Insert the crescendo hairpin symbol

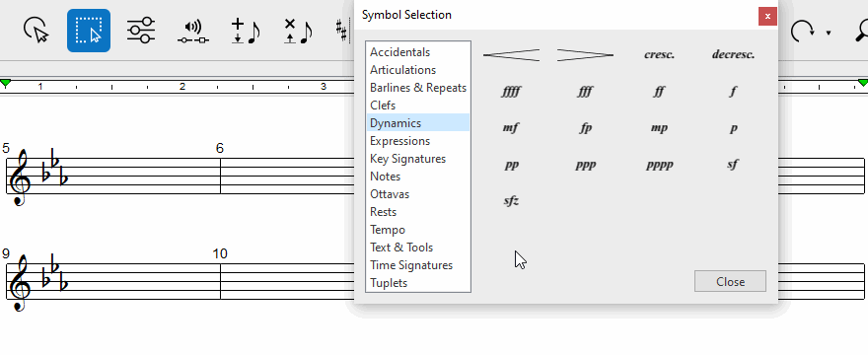coord(511,55)
